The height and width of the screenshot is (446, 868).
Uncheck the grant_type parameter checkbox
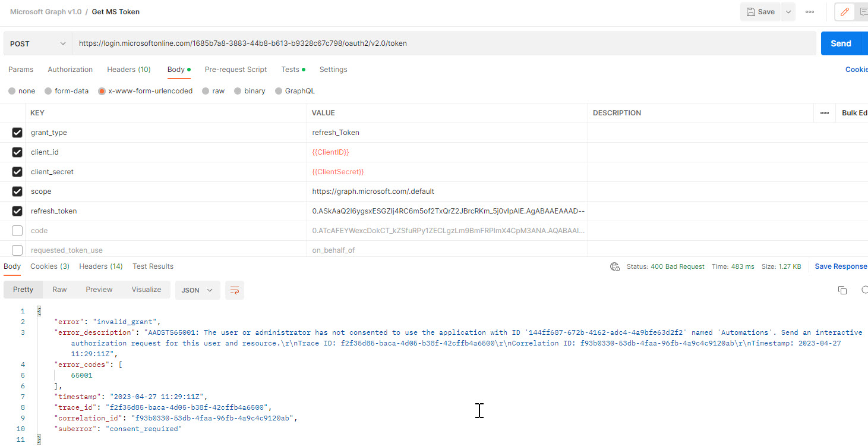point(17,133)
